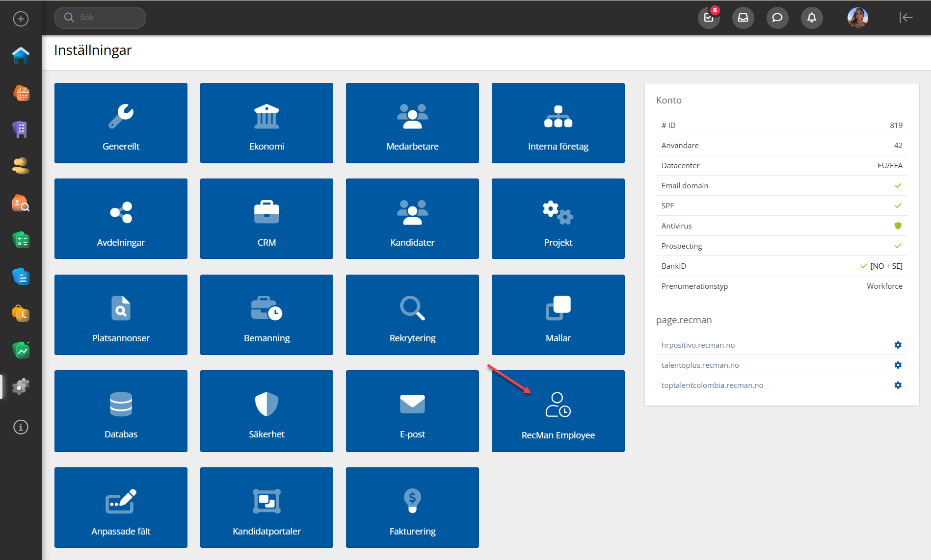This screenshot has width=931, height=560.
Task: Open the Generellt settings tile
Action: (x=121, y=123)
